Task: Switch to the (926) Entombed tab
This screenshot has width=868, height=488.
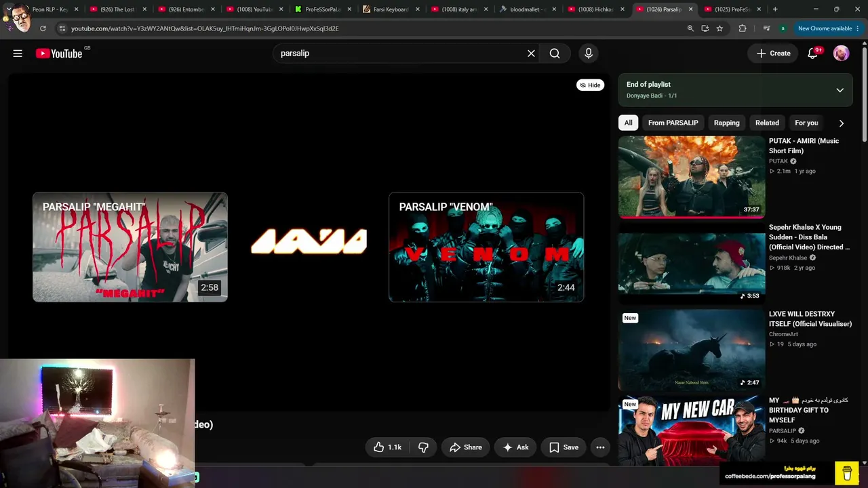Action: (x=186, y=9)
